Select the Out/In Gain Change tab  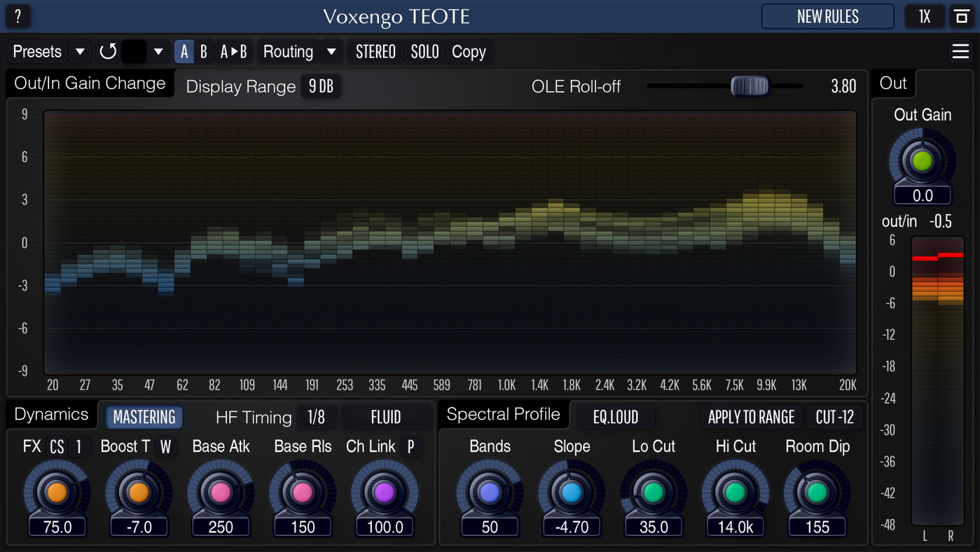pyautogui.click(x=90, y=83)
